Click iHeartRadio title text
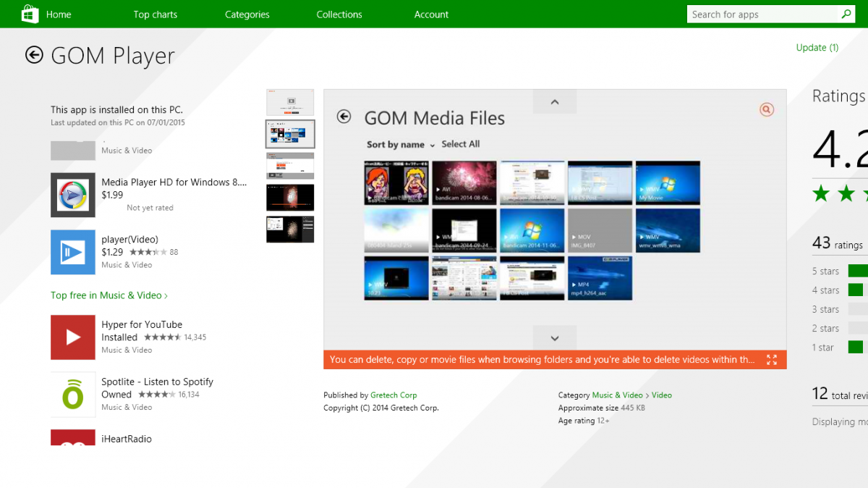The width and height of the screenshot is (868, 488). 127,439
